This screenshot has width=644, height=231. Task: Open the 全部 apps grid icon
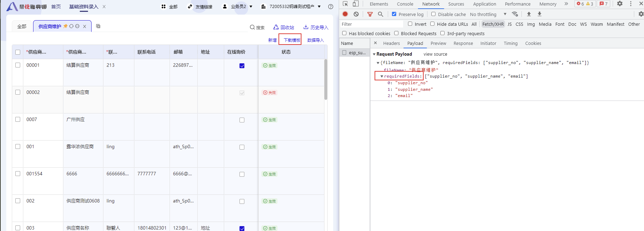click(x=164, y=7)
